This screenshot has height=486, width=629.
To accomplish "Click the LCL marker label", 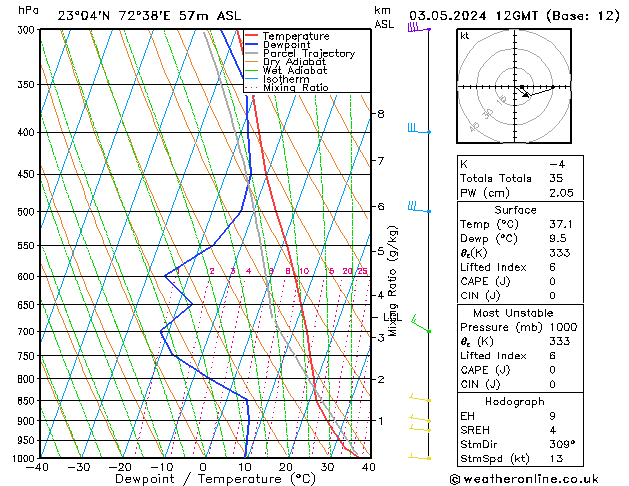I will (x=392, y=318).
